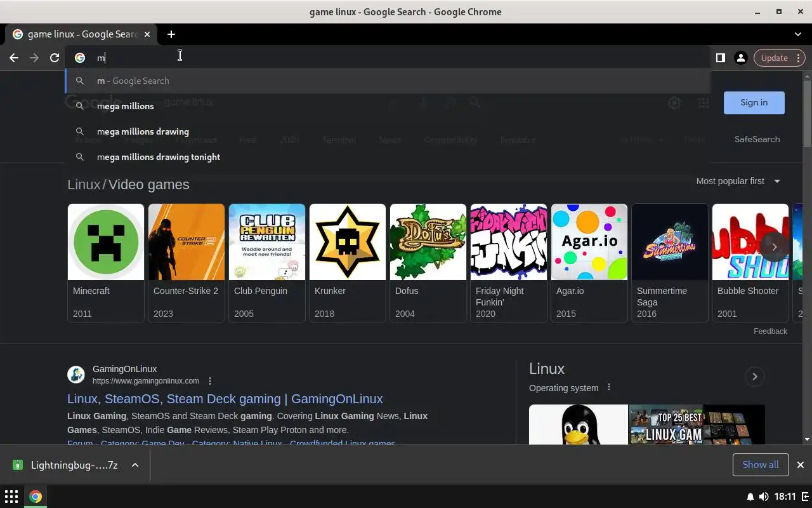The height and width of the screenshot is (508, 812).
Task: Click Show all downloads
Action: [760, 465]
